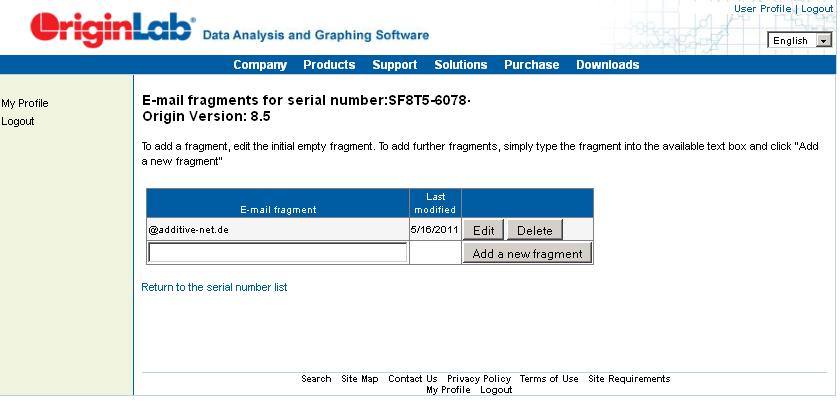Edit the @additive-net.de fragment

point(483,230)
